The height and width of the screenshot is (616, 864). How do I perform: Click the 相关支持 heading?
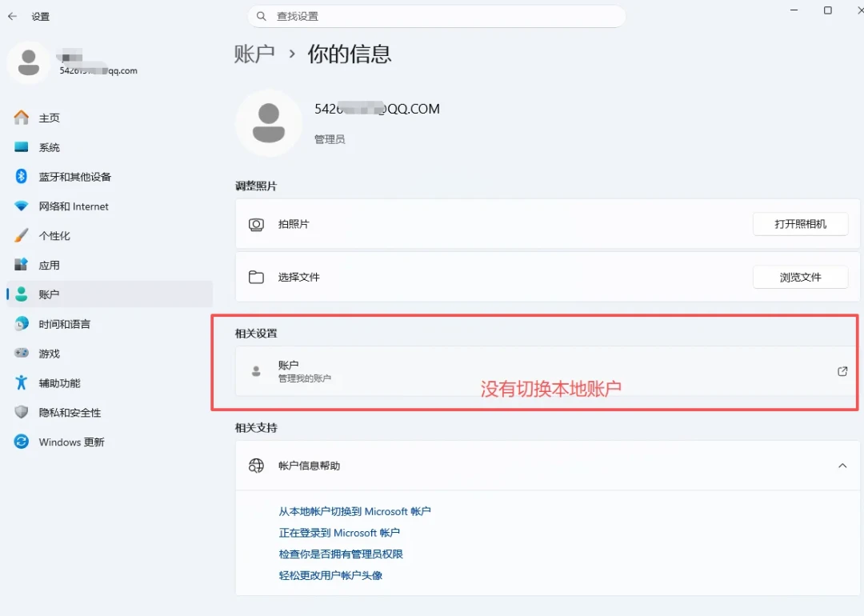point(256,427)
